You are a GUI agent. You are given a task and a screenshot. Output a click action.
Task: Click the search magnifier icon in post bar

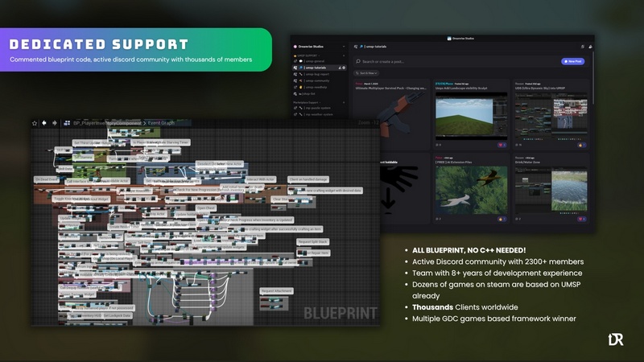tap(358, 61)
